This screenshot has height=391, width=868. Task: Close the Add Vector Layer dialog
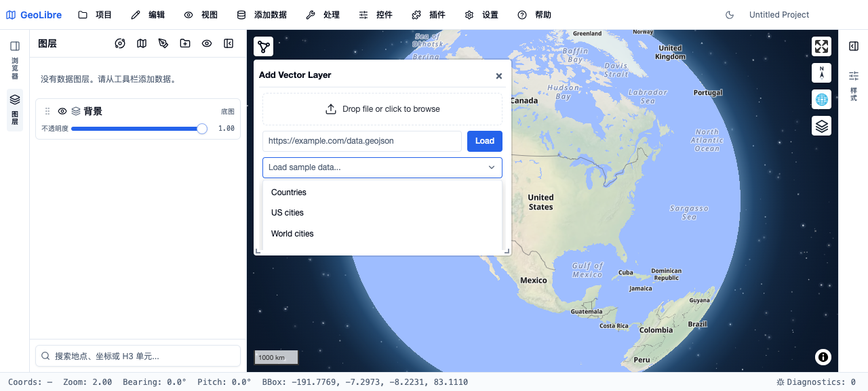click(499, 76)
